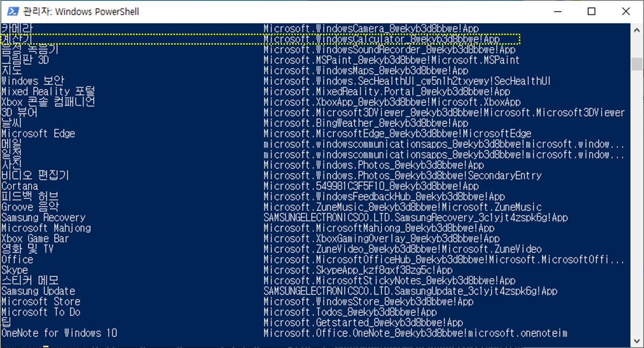The width and height of the screenshot is (644, 348).
Task: Click 'Microsoft.SkypeApp_kzf8qxf38zg5c!App' text
Action: tap(358, 271)
